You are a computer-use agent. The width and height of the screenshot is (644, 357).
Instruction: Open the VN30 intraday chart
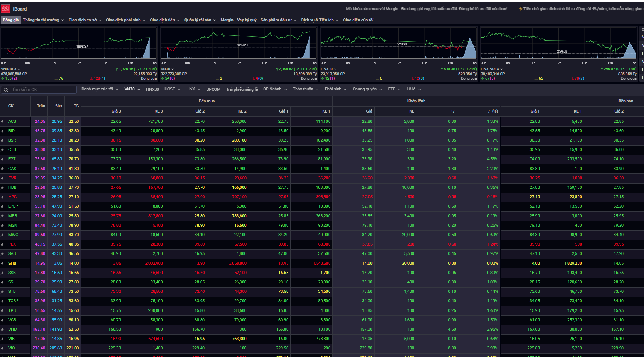[239, 43]
